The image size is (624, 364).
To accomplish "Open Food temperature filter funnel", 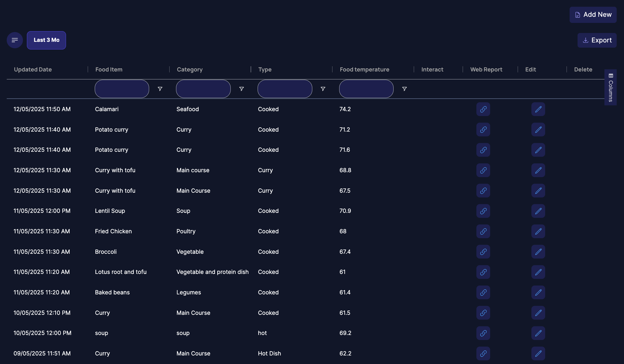I will point(404,89).
